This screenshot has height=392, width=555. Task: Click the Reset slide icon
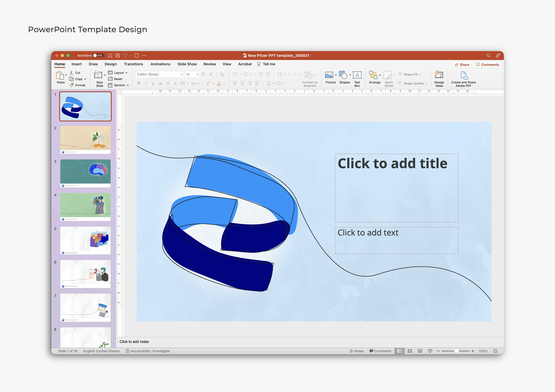tap(110, 79)
